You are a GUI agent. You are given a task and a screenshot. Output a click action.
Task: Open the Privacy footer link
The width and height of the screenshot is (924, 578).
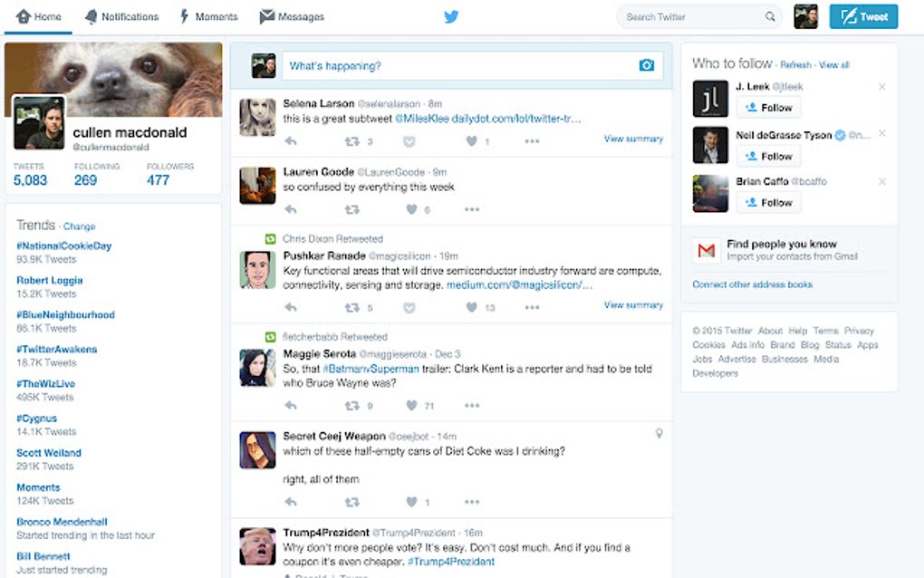[859, 332]
